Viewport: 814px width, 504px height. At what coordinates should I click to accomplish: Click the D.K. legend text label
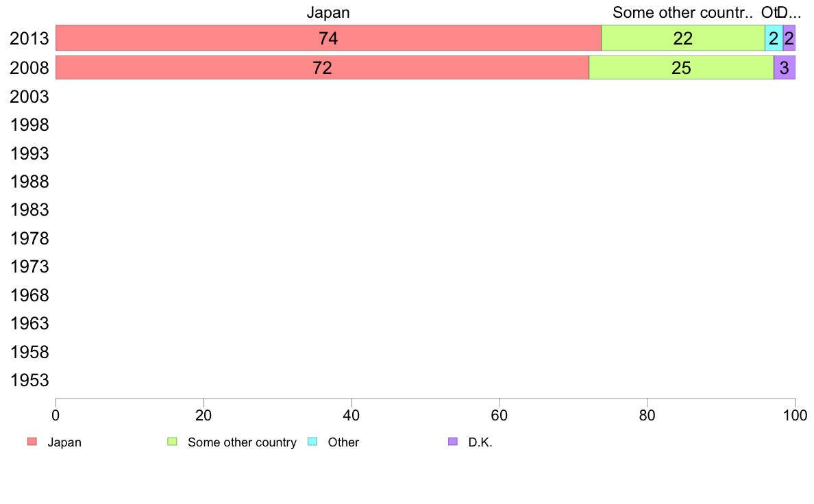[x=480, y=442]
